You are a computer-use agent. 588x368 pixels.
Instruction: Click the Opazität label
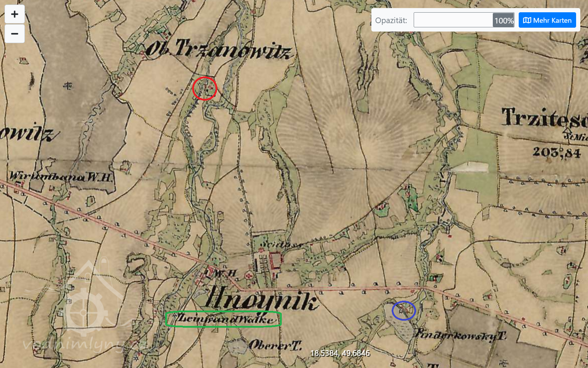click(391, 20)
